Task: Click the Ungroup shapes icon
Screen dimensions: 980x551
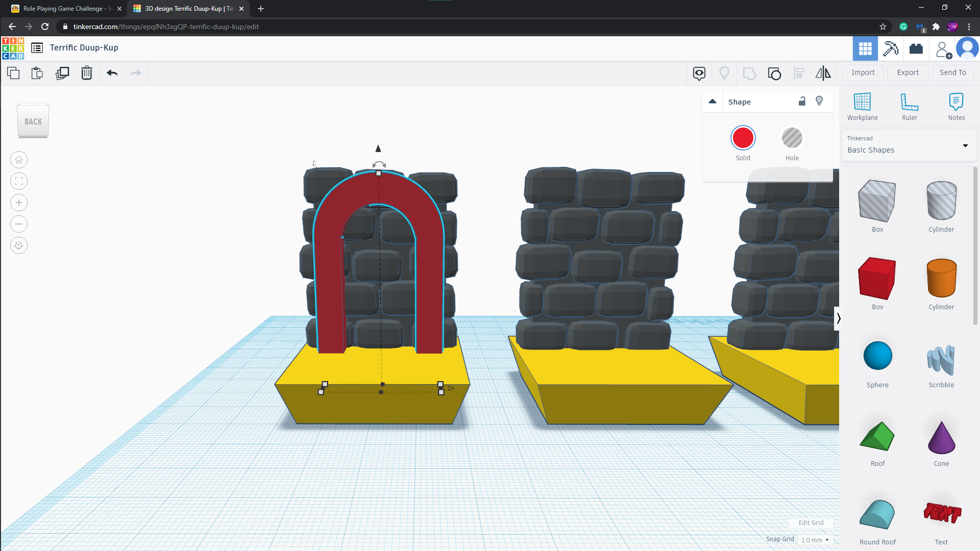Action: pyautogui.click(x=774, y=73)
